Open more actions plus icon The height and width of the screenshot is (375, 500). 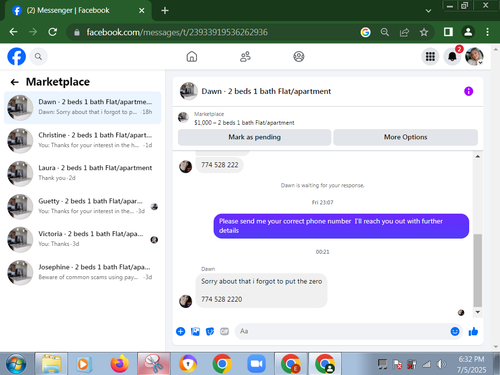click(x=181, y=331)
